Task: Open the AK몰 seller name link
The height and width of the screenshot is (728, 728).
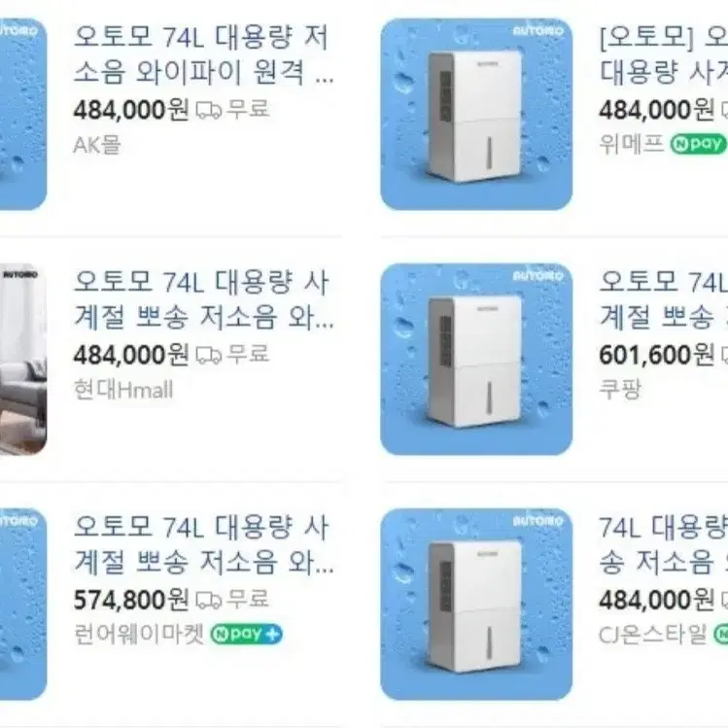Action: [97, 145]
